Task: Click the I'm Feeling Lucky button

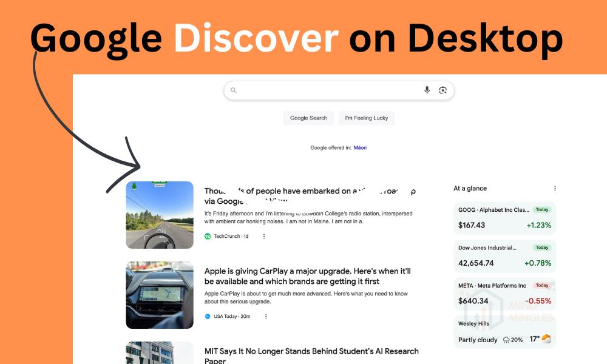Action: click(367, 118)
